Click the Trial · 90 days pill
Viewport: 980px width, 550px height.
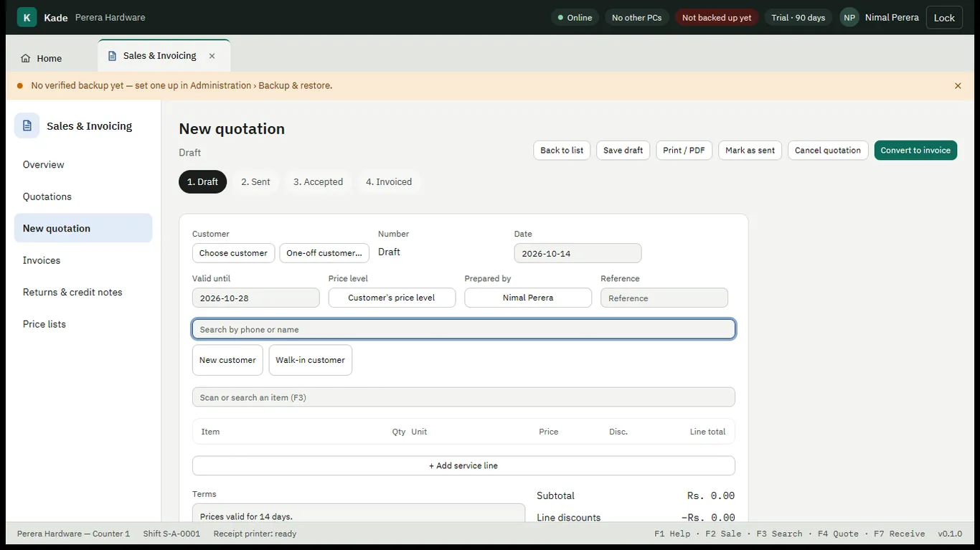[x=798, y=17]
